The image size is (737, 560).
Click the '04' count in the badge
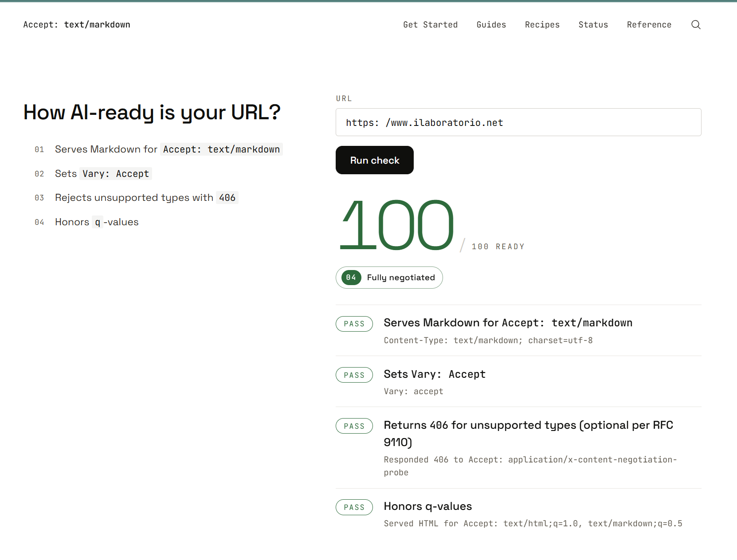(x=351, y=278)
